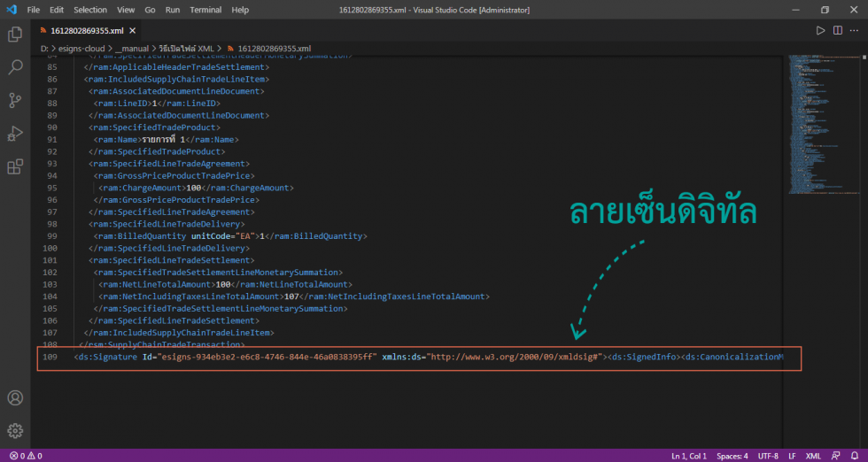868x462 pixels.
Task: Open the Run and Debug view
Action: [15, 134]
